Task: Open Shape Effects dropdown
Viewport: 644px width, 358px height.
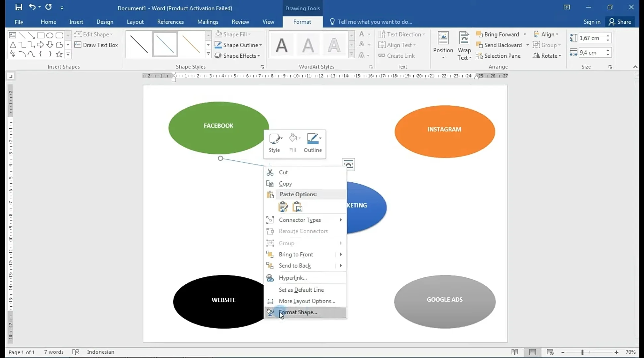Action: point(237,56)
